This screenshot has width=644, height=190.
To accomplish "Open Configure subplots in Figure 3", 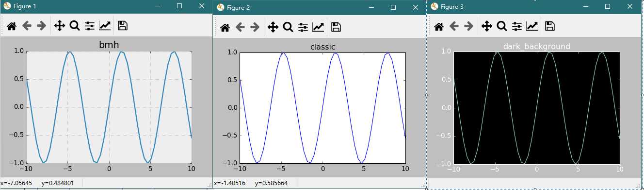I will pyautogui.click(x=517, y=26).
